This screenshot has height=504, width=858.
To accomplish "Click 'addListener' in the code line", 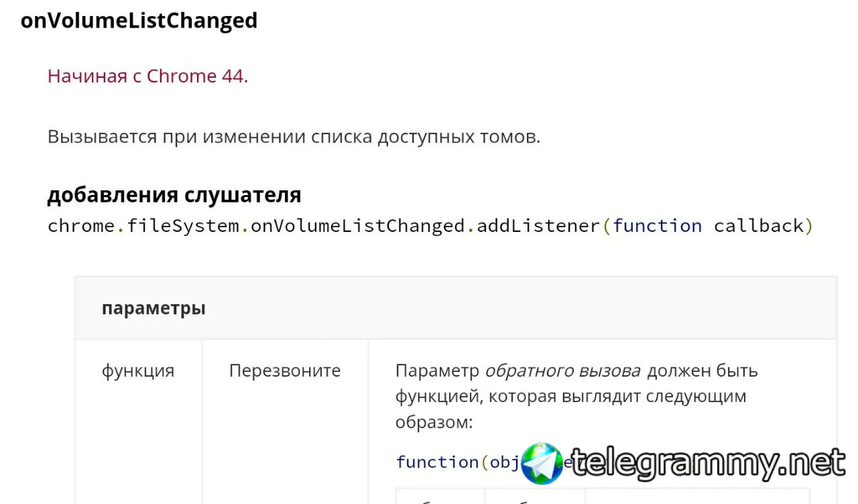I will [x=538, y=226].
